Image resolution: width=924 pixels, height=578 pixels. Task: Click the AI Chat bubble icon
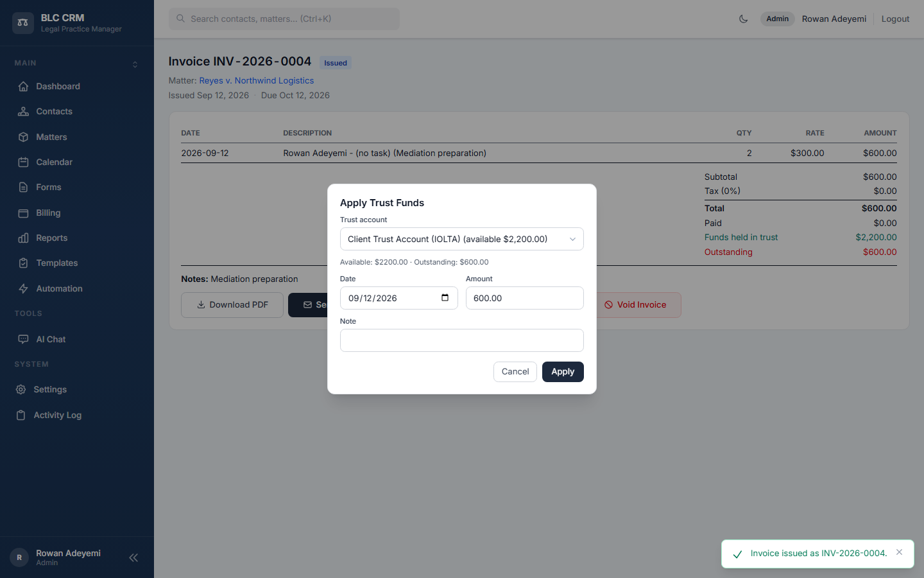click(24, 339)
